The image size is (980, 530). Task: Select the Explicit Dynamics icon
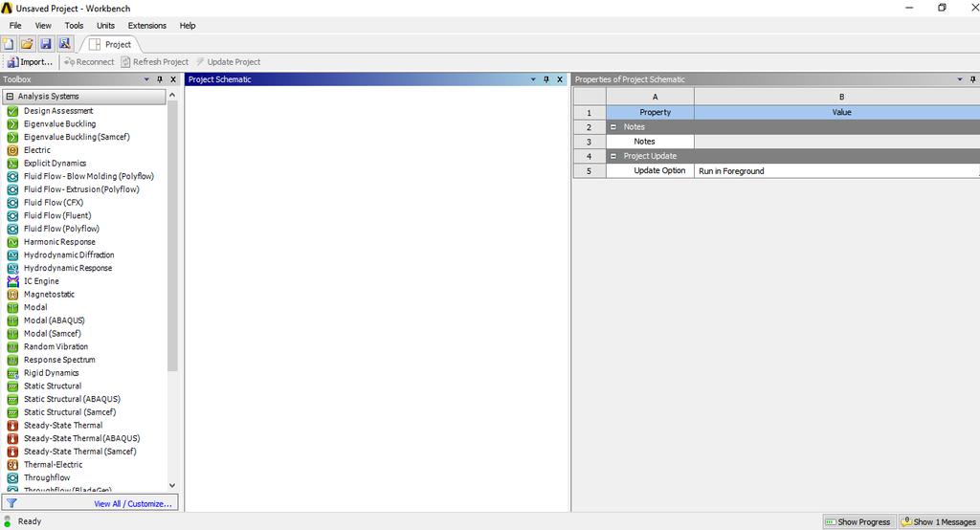coord(12,164)
